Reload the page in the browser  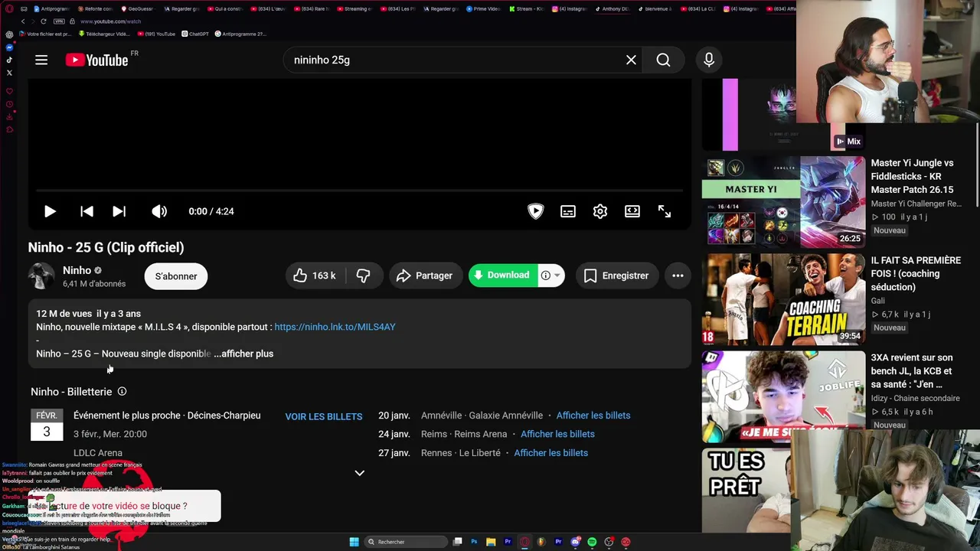coord(45,21)
